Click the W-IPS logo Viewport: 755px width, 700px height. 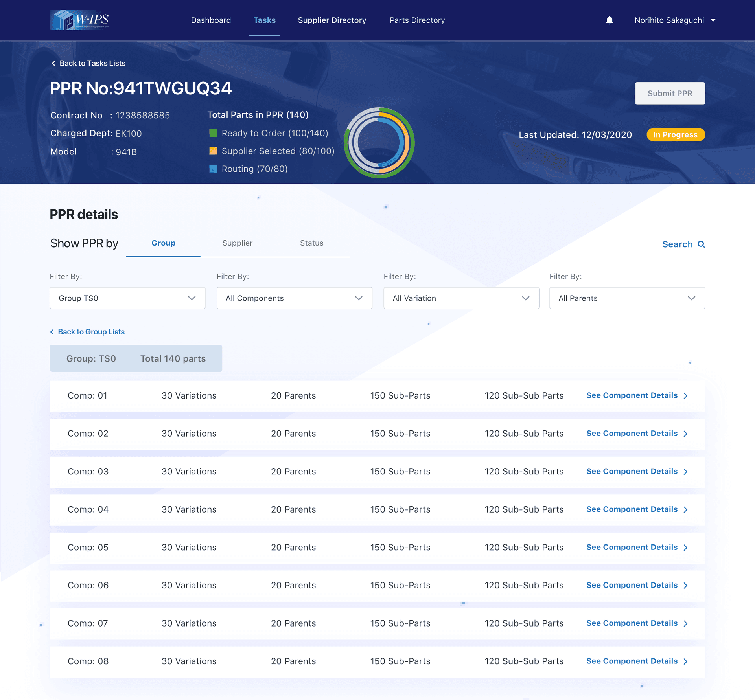pos(82,20)
